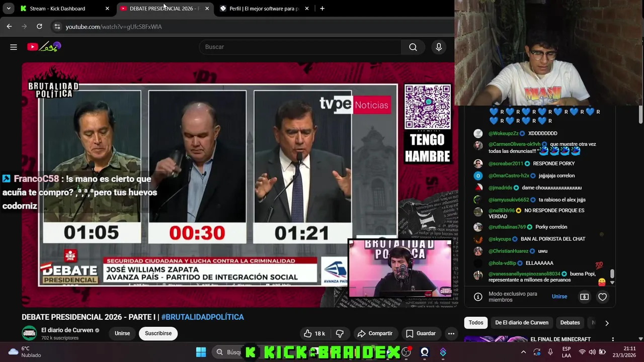The image size is (644, 362).
Task: Open EL FINAL DE MINECRAFT video options menu
Action: click(613, 339)
